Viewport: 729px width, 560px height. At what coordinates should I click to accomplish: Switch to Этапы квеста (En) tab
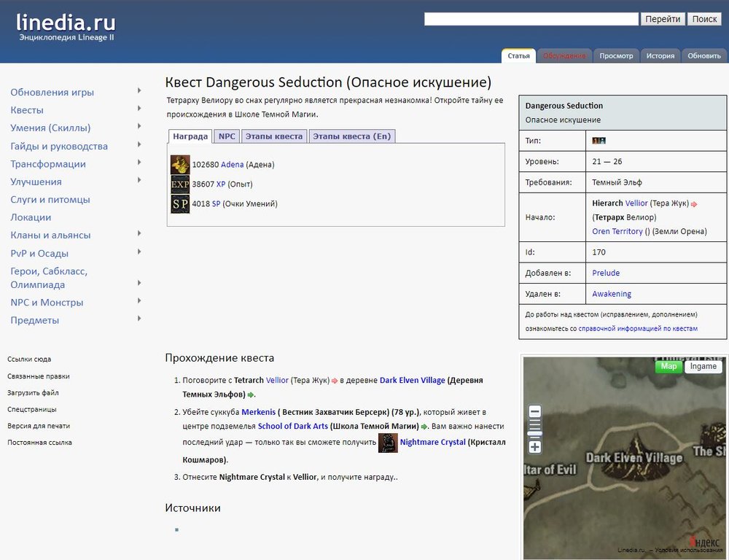(351, 136)
